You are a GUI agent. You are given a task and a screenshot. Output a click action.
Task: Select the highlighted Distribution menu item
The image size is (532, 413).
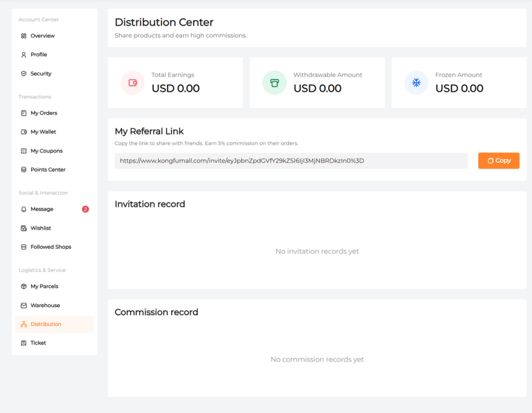pos(46,324)
